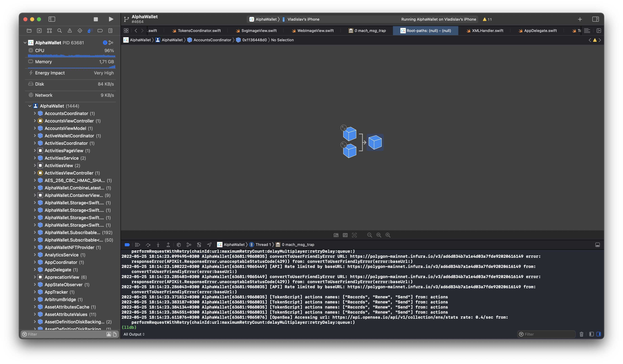Switch to the TokensCoordinator.swift tab
This screenshot has width=623, height=364.
click(x=199, y=31)
